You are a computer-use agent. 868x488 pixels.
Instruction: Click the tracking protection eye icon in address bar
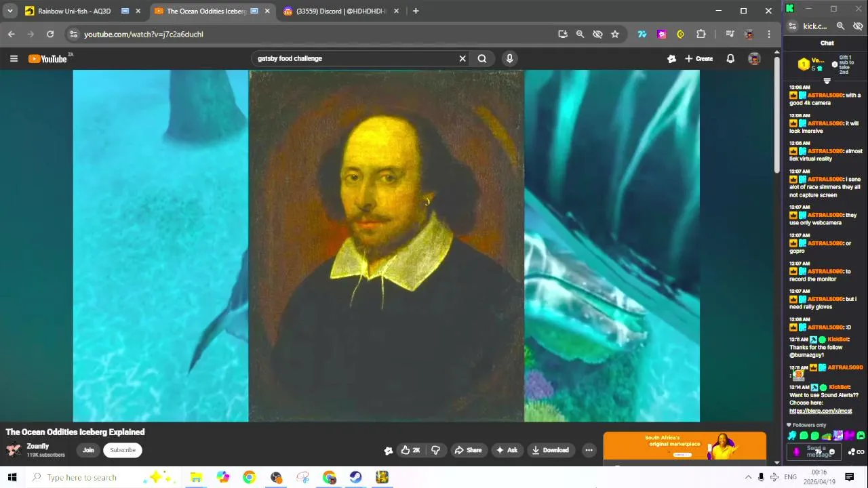tap(597, 34)
